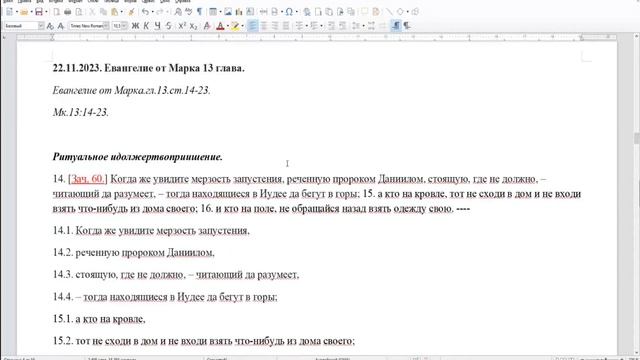Toggle underline with the Ч button
Image resolution: width=640 pixels, height=360 pixels.
pos(158,26)
